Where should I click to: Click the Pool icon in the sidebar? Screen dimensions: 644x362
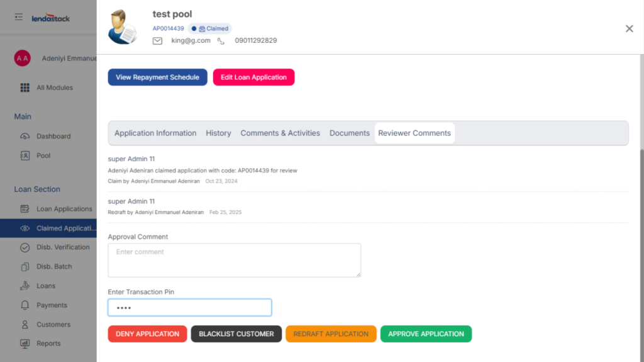tap(25, 156)
